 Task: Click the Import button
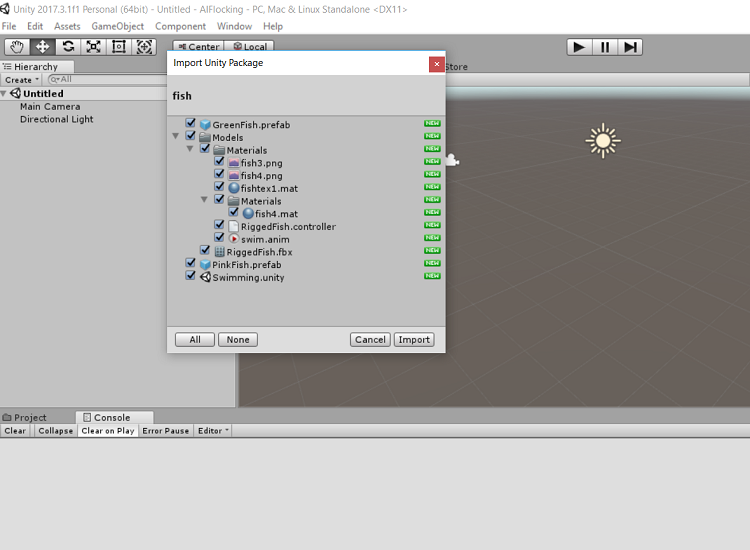[x=414, y=340]
